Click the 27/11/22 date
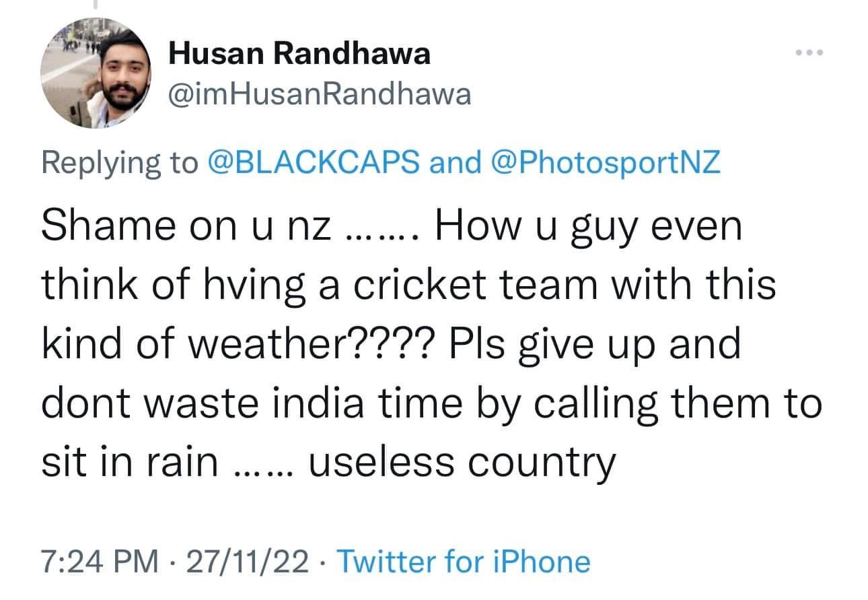 tap(250, 561)
